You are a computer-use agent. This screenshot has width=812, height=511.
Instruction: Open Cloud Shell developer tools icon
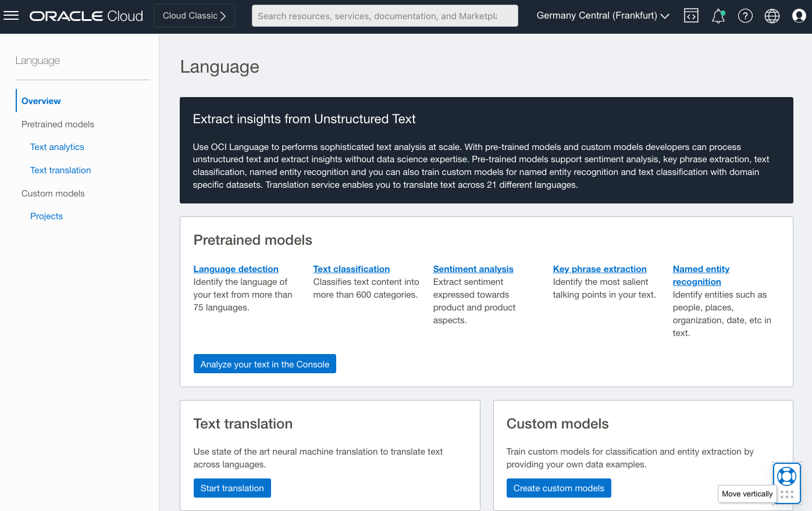[x=691, y=16]
